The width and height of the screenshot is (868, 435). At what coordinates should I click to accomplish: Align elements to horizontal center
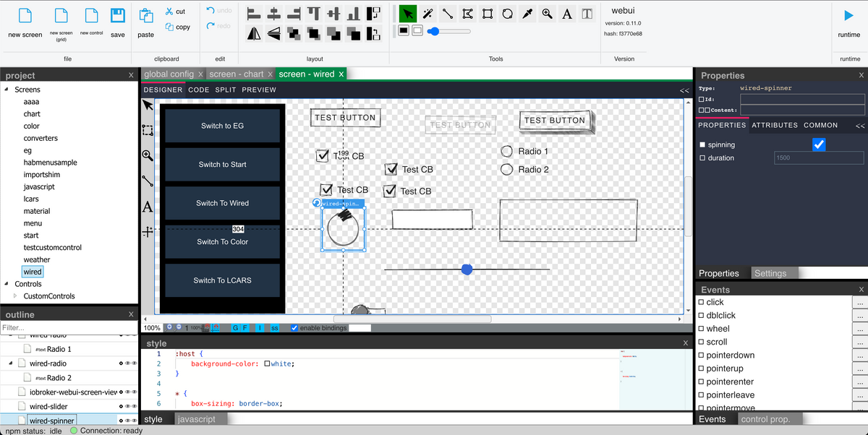coord(274,13)
